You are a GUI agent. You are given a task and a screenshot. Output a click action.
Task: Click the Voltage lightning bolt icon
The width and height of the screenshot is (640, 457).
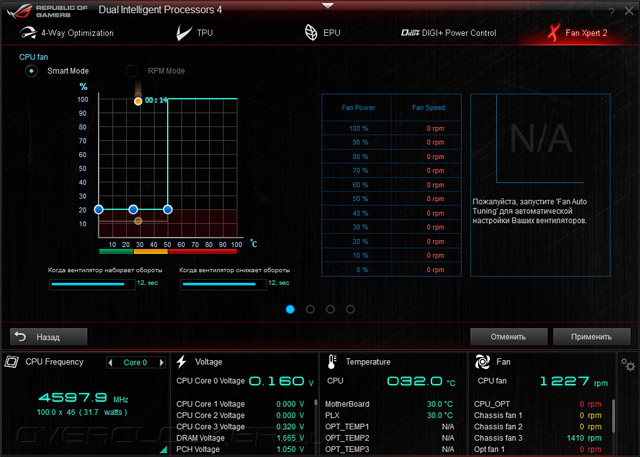(181, 362)
